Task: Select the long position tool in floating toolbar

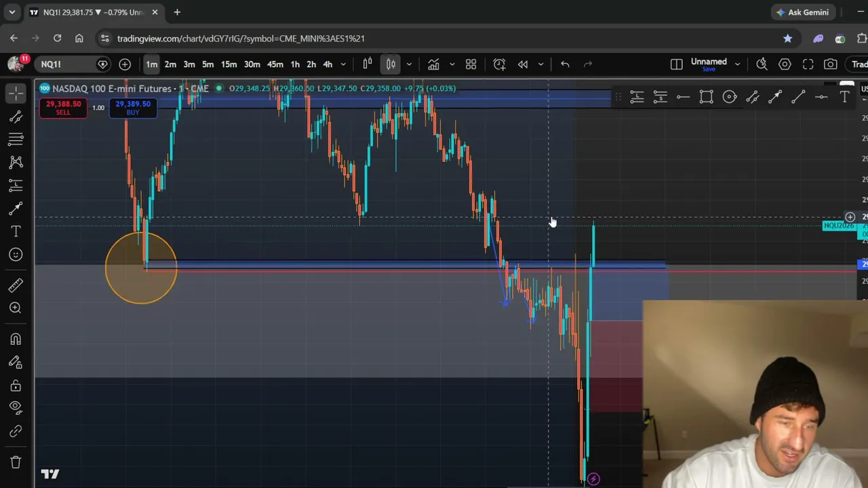Action: pyautogui.click(x=637, y=98)
